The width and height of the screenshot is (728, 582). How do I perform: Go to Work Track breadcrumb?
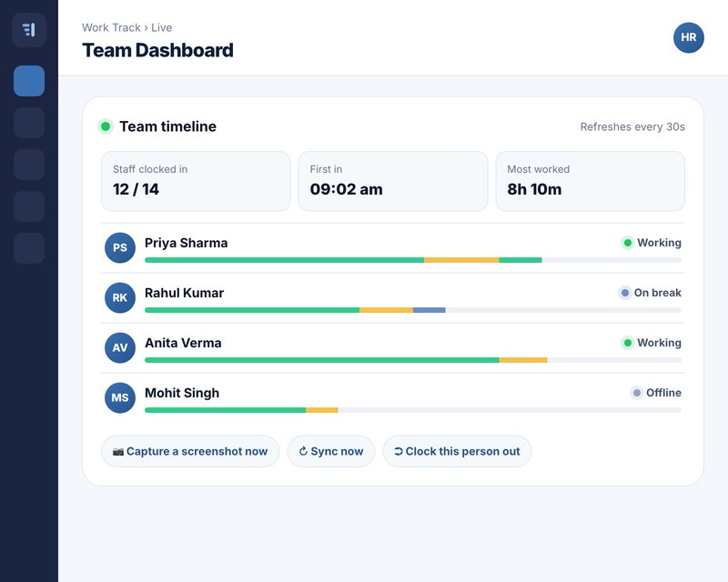click(x=111, y=28)
